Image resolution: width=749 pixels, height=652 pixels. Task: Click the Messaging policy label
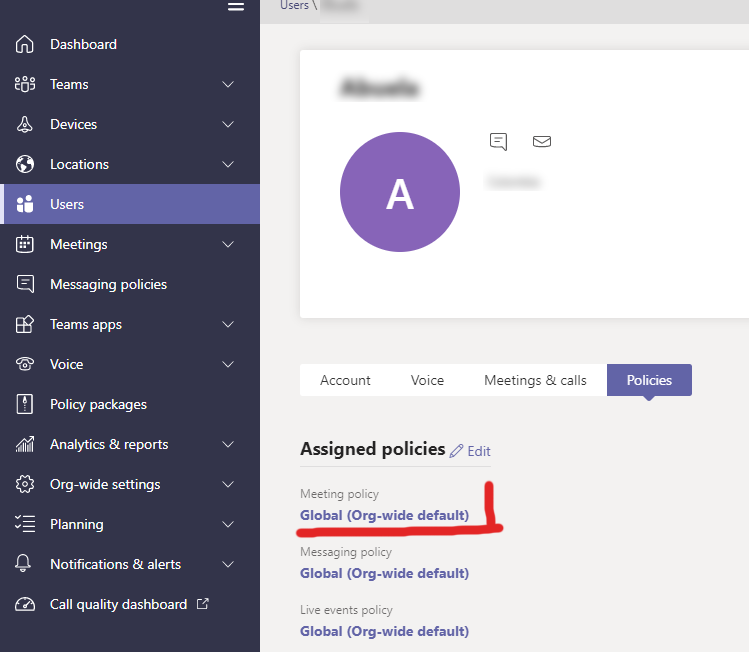(346, 552)
